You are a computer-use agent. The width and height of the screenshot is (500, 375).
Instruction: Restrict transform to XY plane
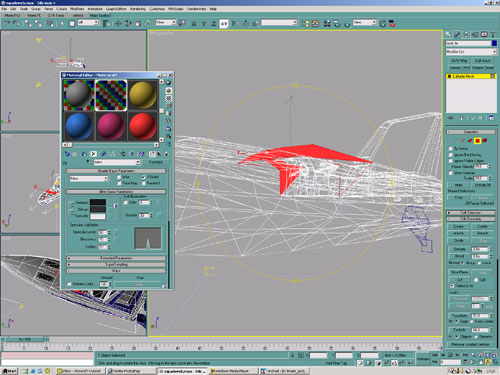(224, 24)
